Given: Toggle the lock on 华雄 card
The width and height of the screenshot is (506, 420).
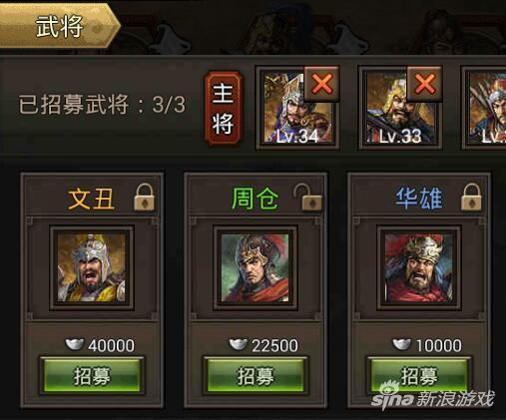Looking at the screenshot, I should [x=471, y=198].
